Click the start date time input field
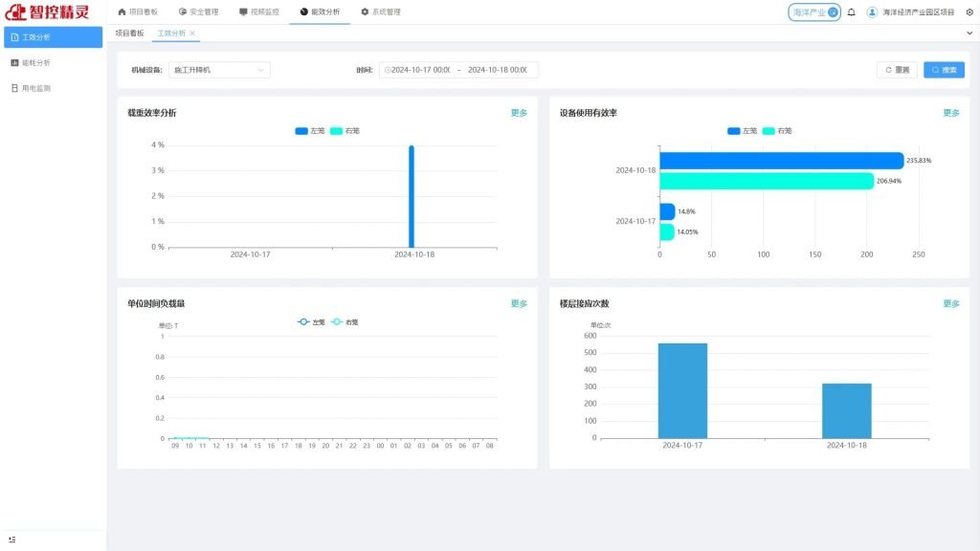This screenshot has height=551, width=980. tap(421, 70)
